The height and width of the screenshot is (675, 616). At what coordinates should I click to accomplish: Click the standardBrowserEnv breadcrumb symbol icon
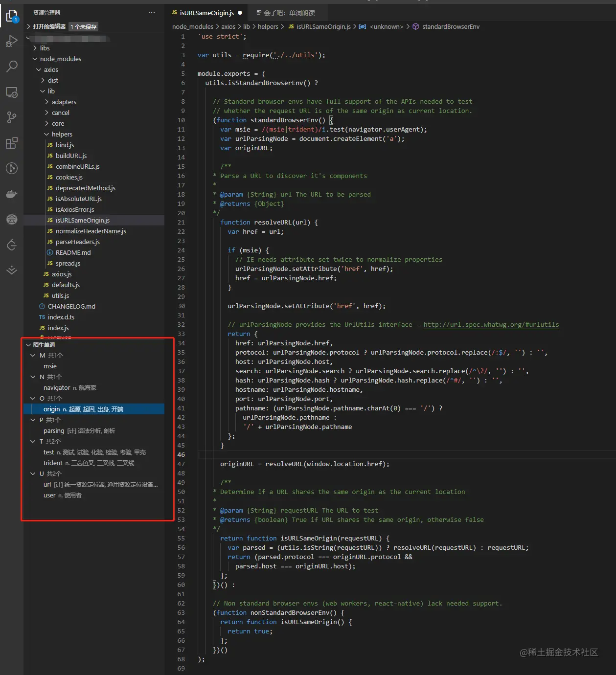coord(415,26)
